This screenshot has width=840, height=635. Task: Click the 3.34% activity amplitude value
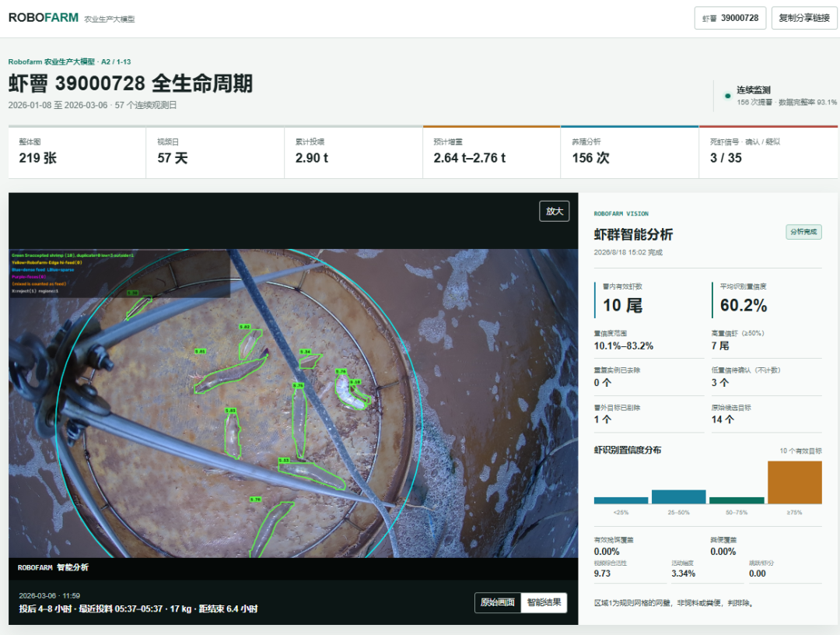coord(684,574)
